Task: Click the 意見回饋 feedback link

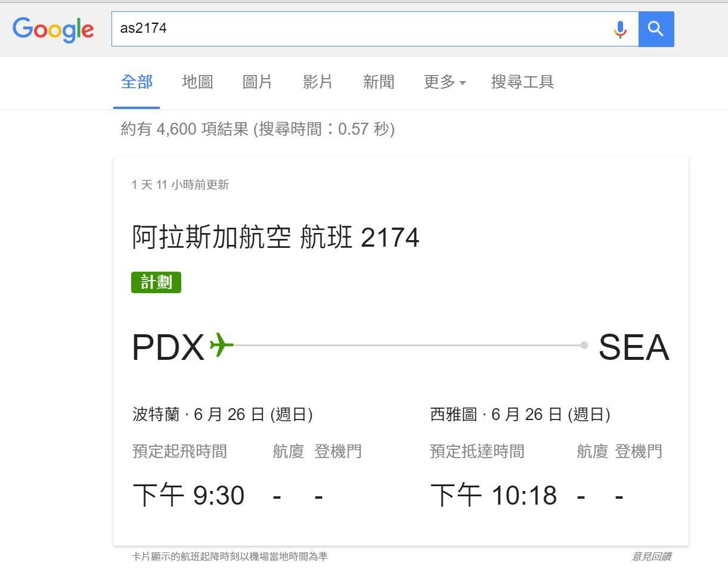Action: (x=651, y=556)
